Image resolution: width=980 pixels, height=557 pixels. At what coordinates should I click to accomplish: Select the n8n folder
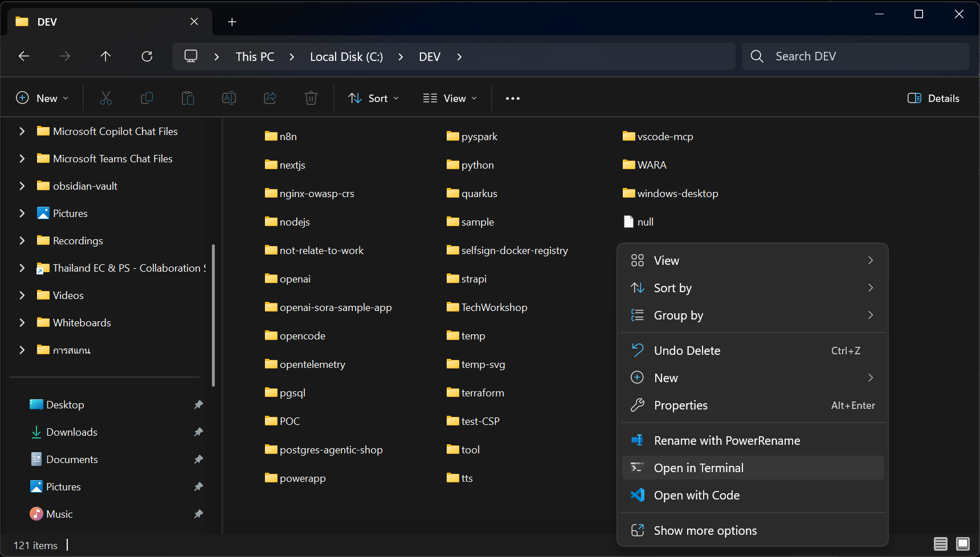[281, 136]
